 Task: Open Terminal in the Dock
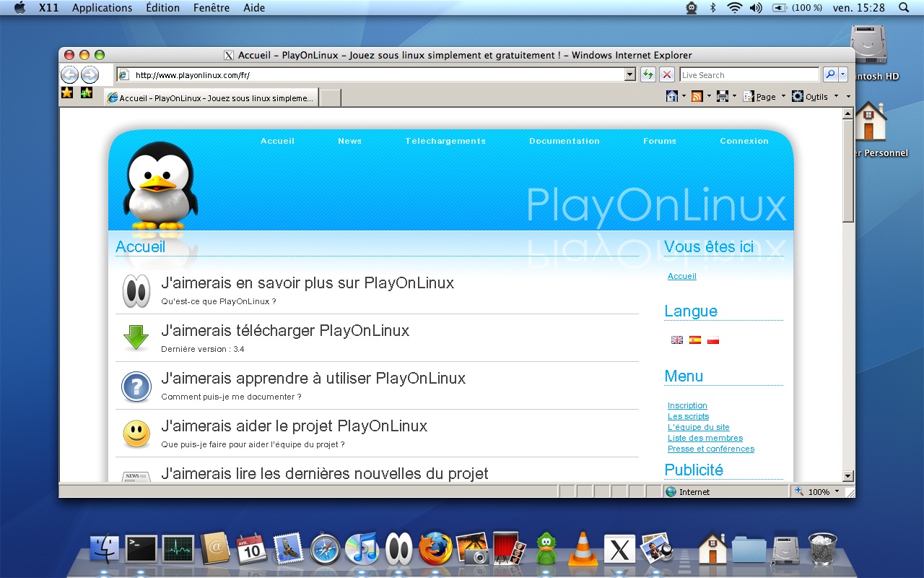click(141, 550)
